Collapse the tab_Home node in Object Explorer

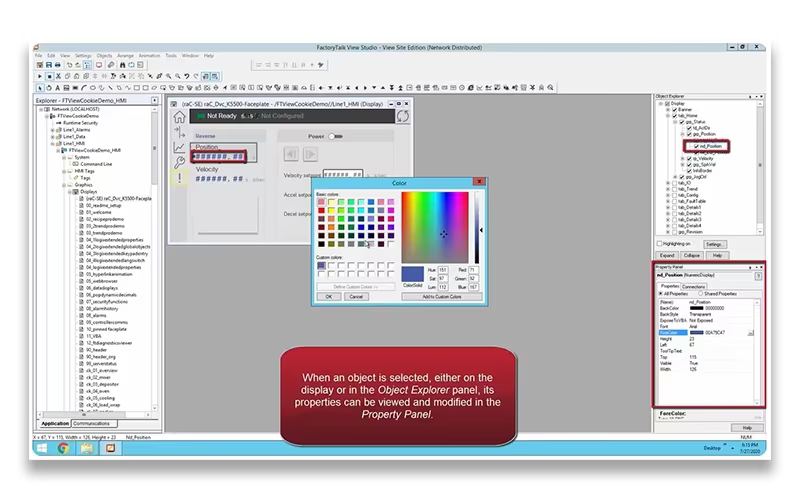point(668,116)
